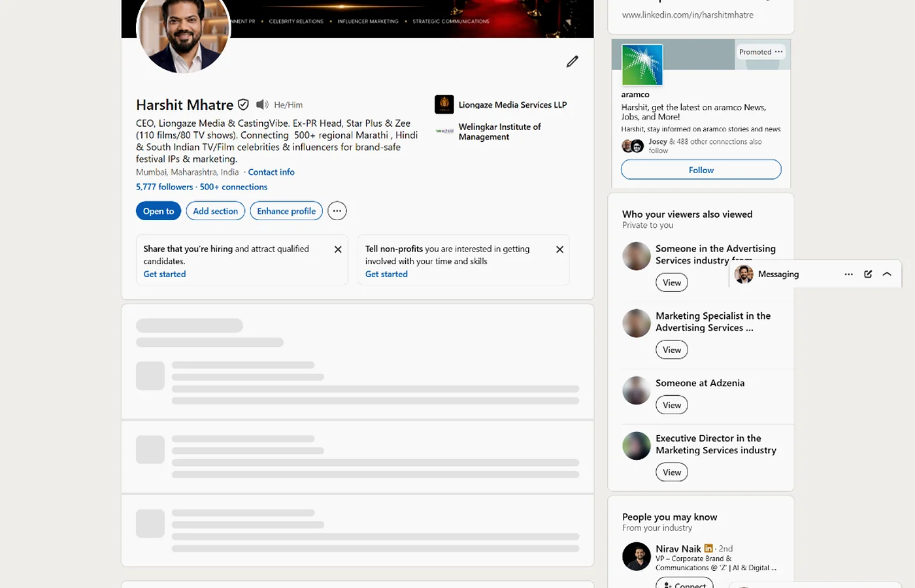915x588 pixels.
Task: Dismiss the non-profits suggestion card
Action: pyautogui.click(x=559, y=250)
